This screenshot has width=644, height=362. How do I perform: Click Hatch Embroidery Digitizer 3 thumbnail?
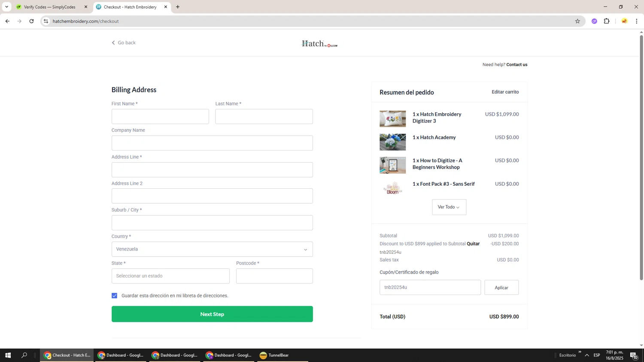click(392, 119)
